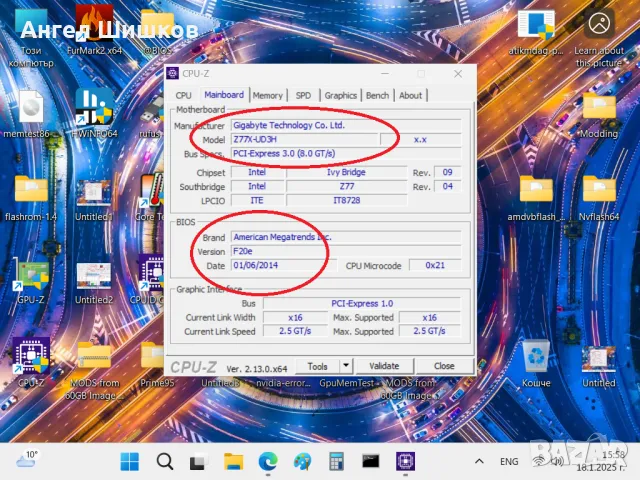640x480 pixels.
Task: Open the FurMark2 x64 desktop shortcut
Action: [x=94, y=31]
